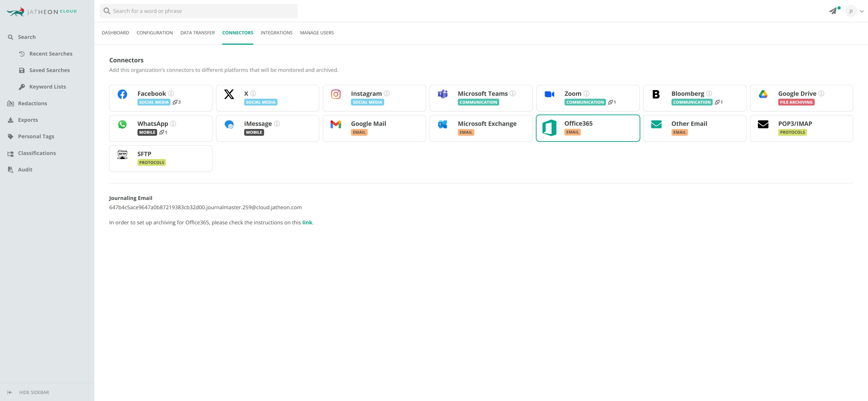Show info for the X connector
Image resolution: width=868 pixels, height=401 pixels.
253,93
